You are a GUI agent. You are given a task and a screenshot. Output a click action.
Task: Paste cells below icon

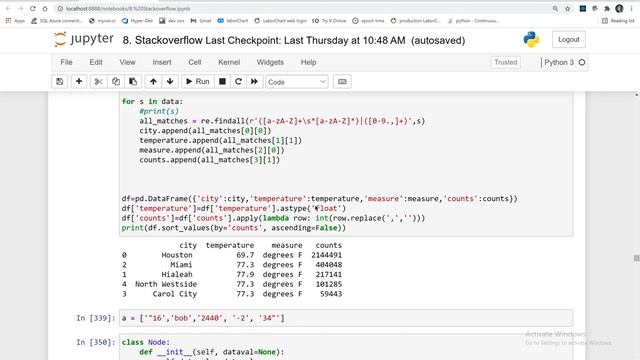[x=133, y=82]
